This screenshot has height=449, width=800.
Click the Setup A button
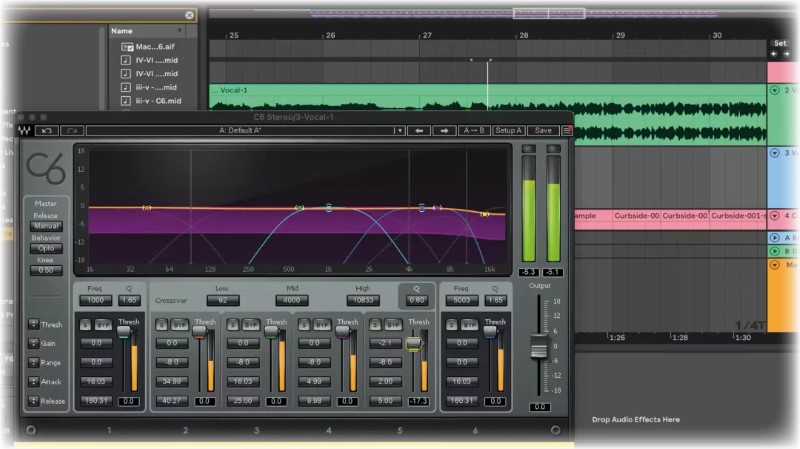pos(508,131)
